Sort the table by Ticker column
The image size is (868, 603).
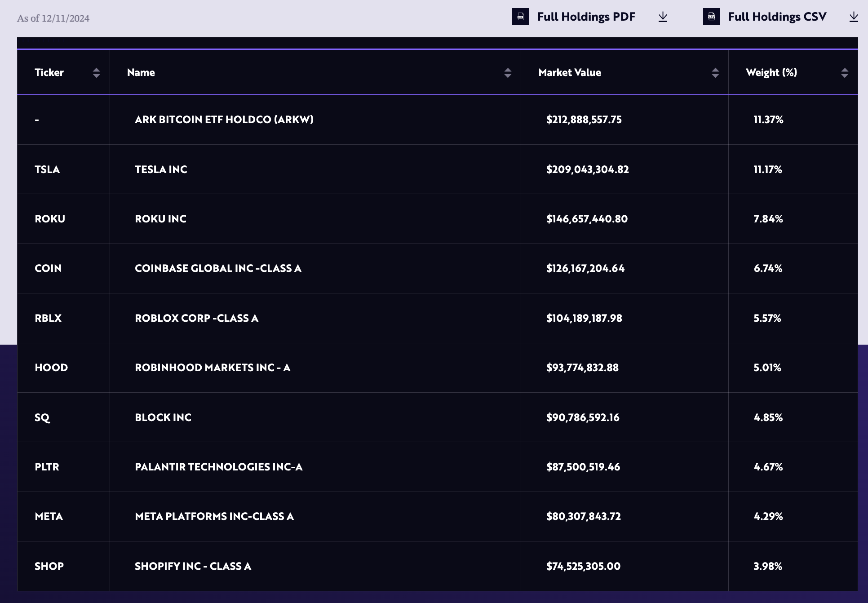coord(96,73)
